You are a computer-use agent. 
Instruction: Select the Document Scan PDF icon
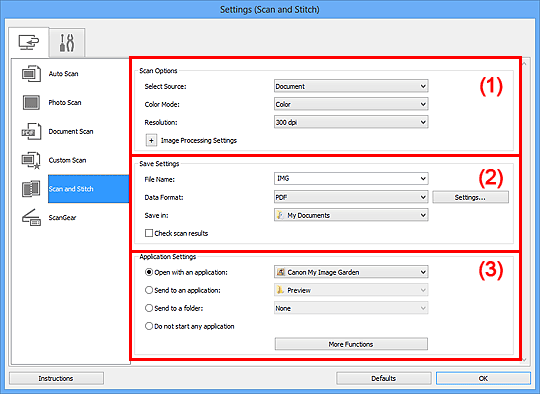tap(31, 132)
